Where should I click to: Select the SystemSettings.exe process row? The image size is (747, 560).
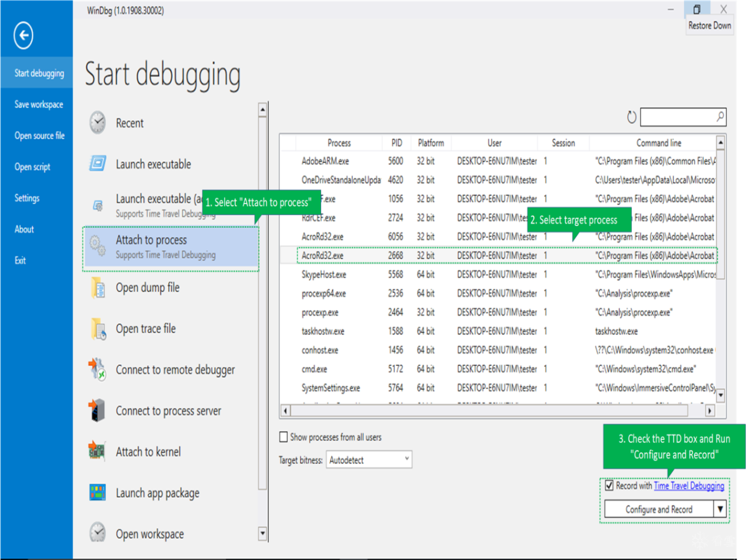[x=497, y=388]
